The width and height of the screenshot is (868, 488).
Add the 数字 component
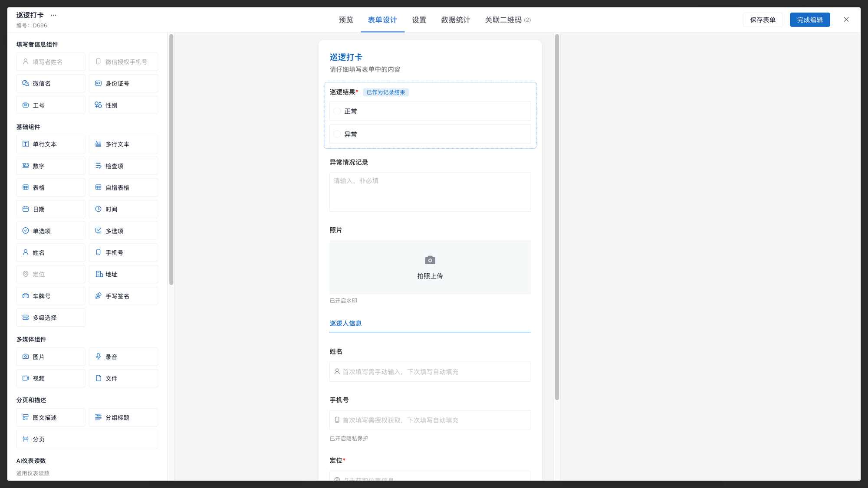click(51, 166)
